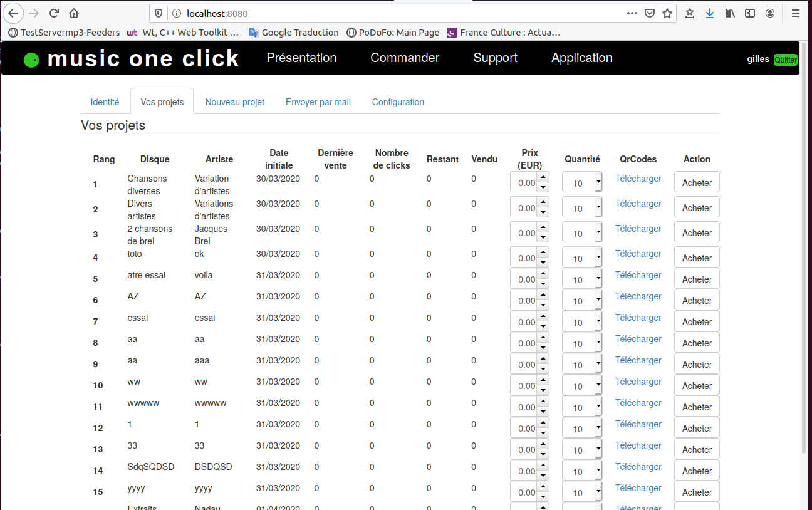Click the green circle logo of music one click

click(x=31, y=60)
